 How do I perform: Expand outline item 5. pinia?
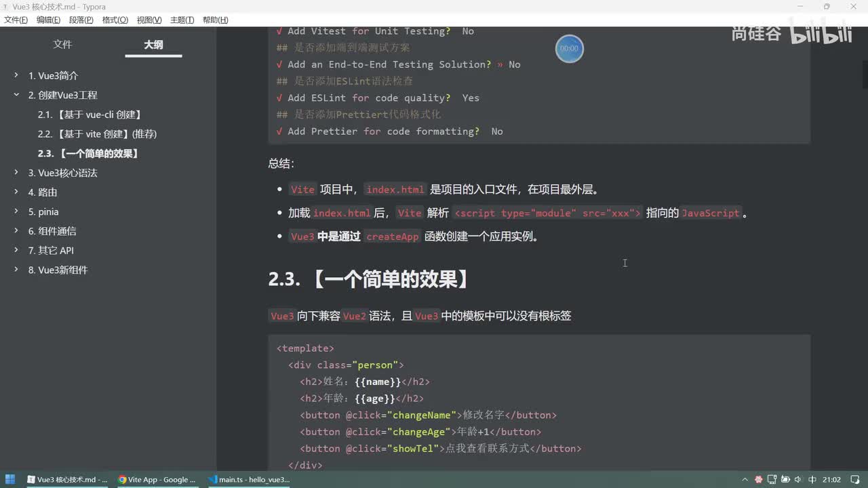point(16,211)
